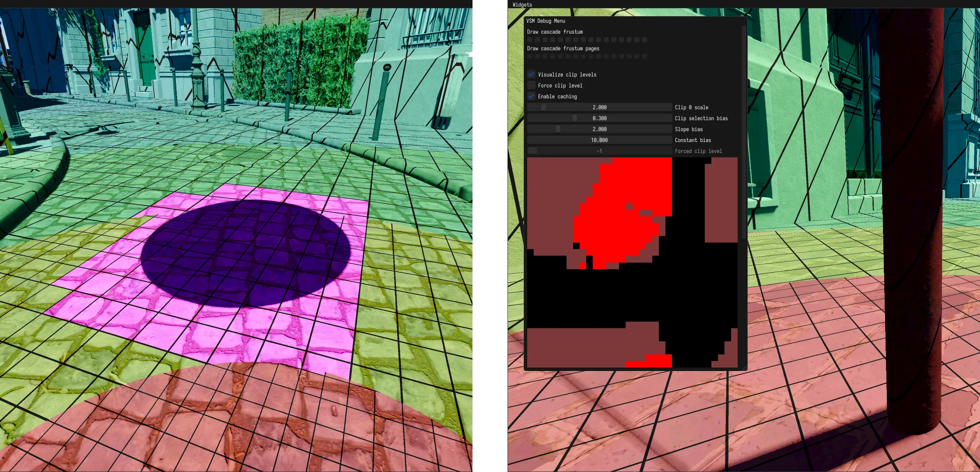Click the 'Clip 0 scale' label
The width and height of the screenshot is (980, 472).
(691, 108)
